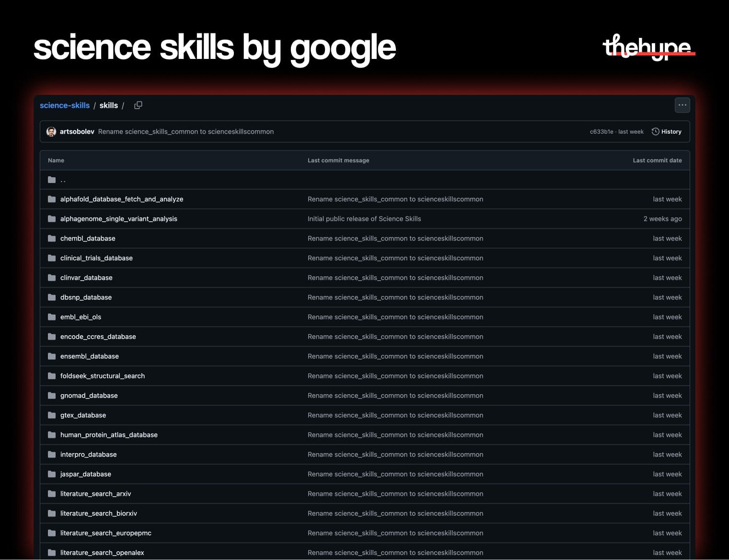Open the dbsnp_database folder name
The height and width of the screenshot is (560, 729).
pos(86,297)
